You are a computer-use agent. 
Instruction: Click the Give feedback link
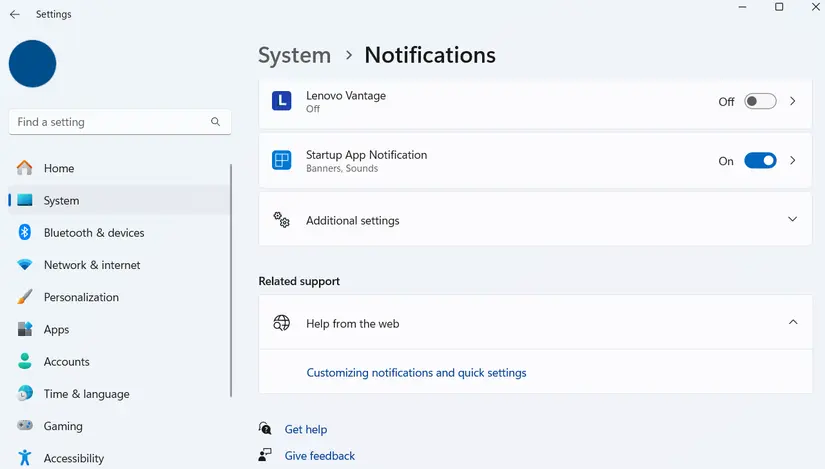[x=319, y=456]
